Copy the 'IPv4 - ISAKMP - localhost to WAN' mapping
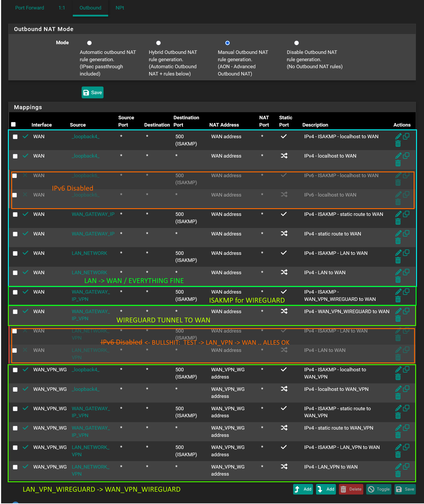The height and width of the screenshot is (504, 424). click(x=406, y=136)
